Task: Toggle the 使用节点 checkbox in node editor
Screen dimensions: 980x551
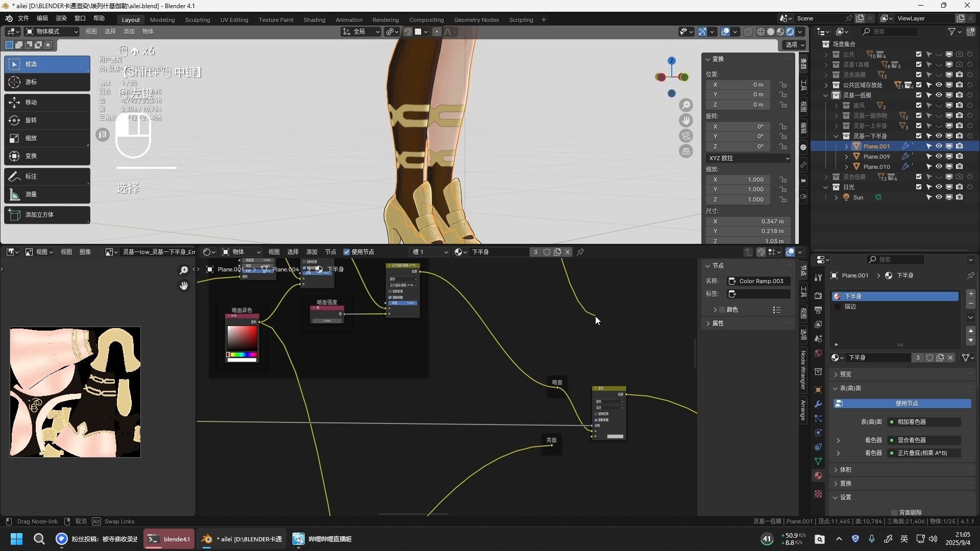Action: click(x=347, y=252)
